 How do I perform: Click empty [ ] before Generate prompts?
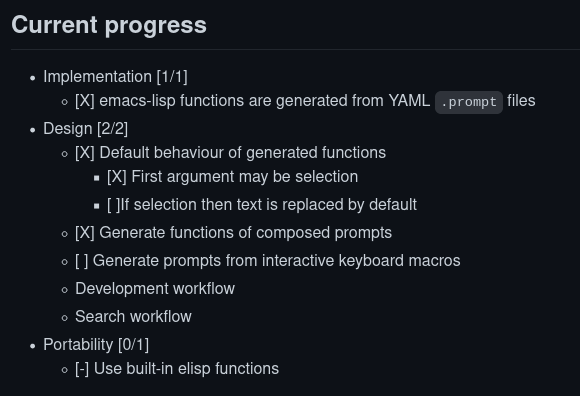(x=82, y=261)
